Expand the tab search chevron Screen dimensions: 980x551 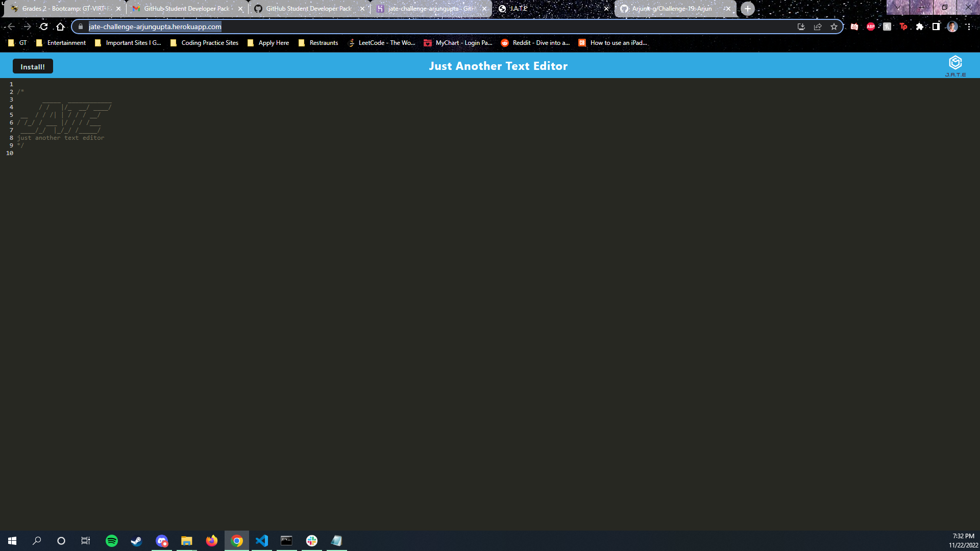coord(898,8)
